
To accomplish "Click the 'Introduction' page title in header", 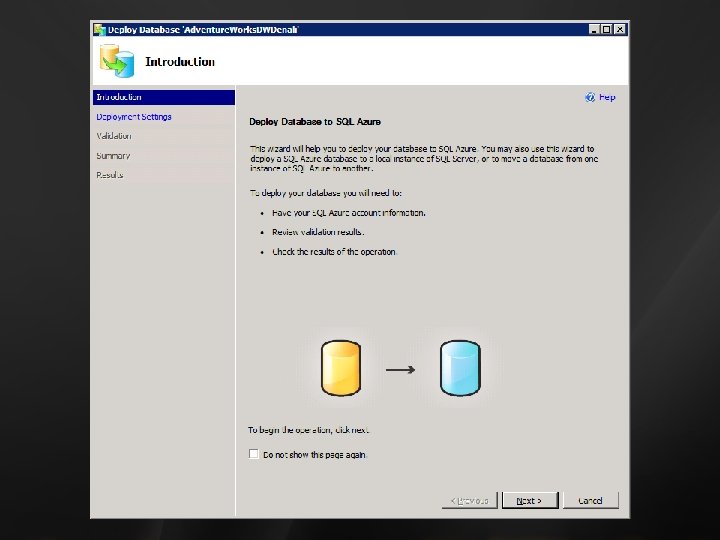I will click(x=180, y=62).
